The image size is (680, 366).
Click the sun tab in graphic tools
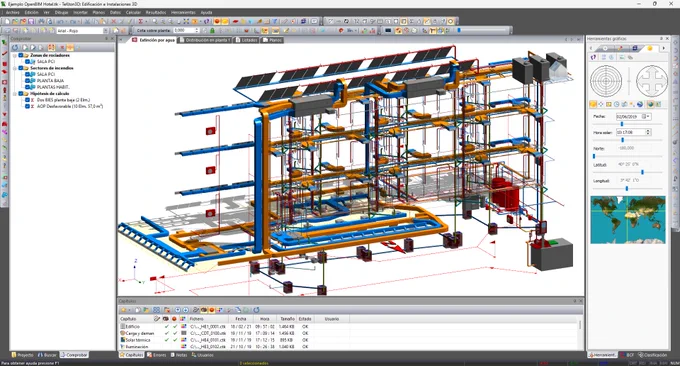coord(650,48)
